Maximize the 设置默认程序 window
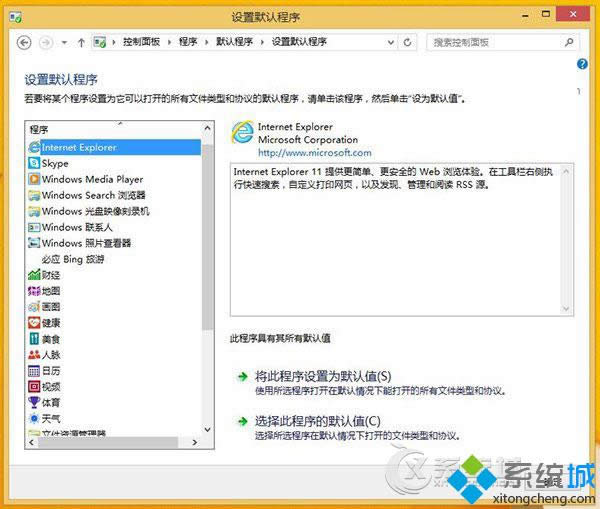Screen dimensions: 600x509 point(546,15)
